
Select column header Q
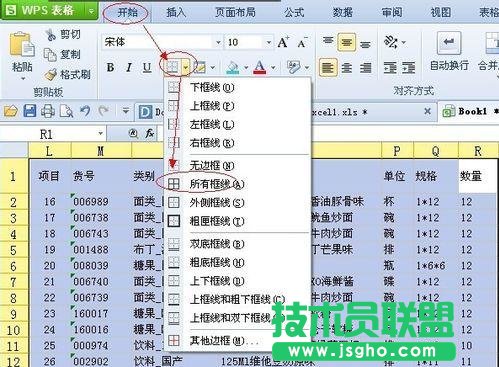pos(436,151)
